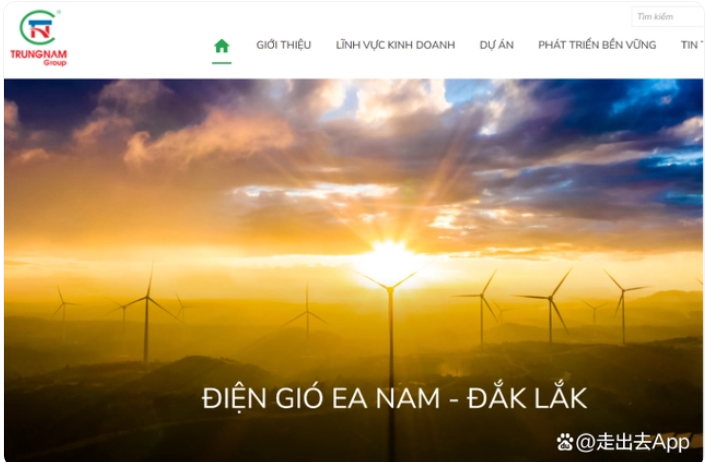Click the TRUNGNAM Group text under the logo
The height and width of the screenshot is (462, 706).
coord(38,56)
